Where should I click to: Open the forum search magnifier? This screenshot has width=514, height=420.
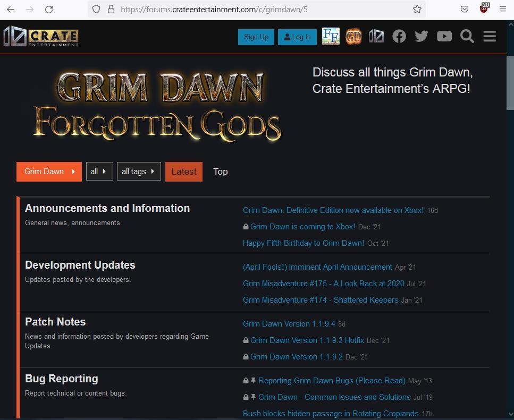click(x=467, y=36)
